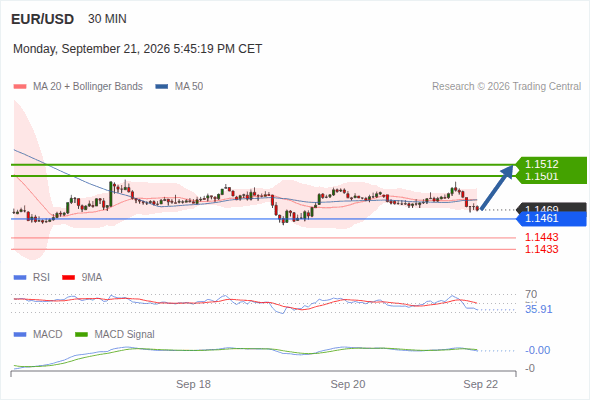The width and height of the screenshot is (590, 400).
Task: Click the RSI value 35.91 label
Action: 538,309
